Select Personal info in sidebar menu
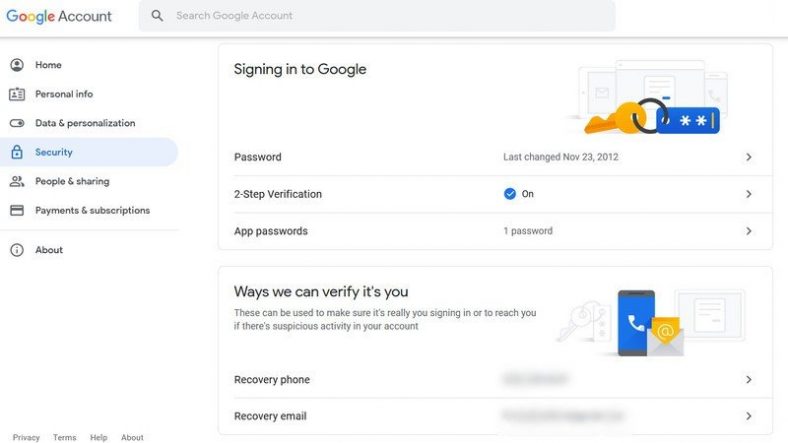Image resolution: width=788 pixels, height=443 pixels. click(64, 94)
